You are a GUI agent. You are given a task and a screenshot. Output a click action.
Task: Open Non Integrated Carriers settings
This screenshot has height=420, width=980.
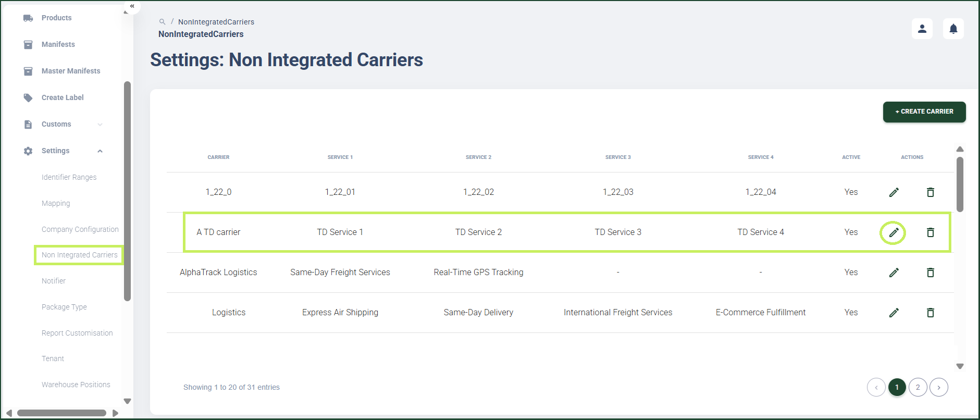(x=79, y=255)
